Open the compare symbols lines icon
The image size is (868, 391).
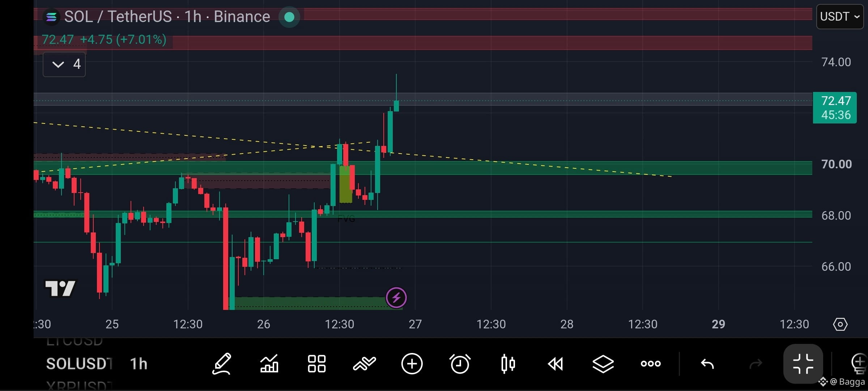point(364,363)
